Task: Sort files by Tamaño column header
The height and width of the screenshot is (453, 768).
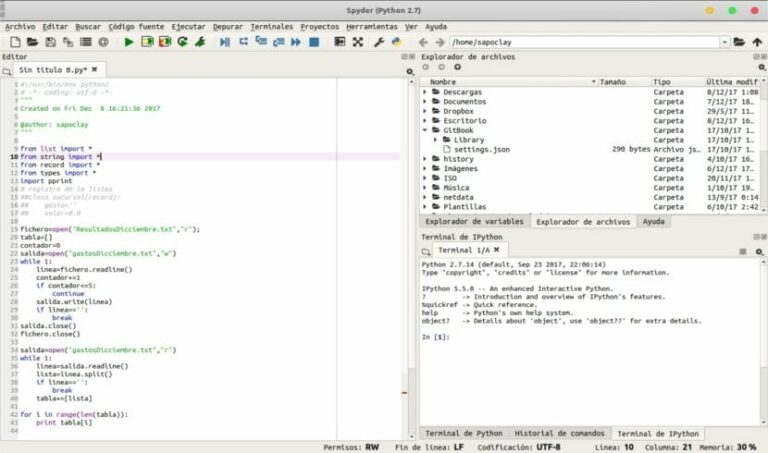Action: 624,82
